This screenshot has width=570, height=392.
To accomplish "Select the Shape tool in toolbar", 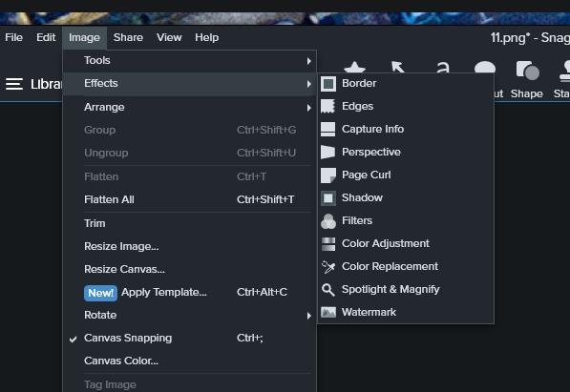I will [x=527, y=80].
